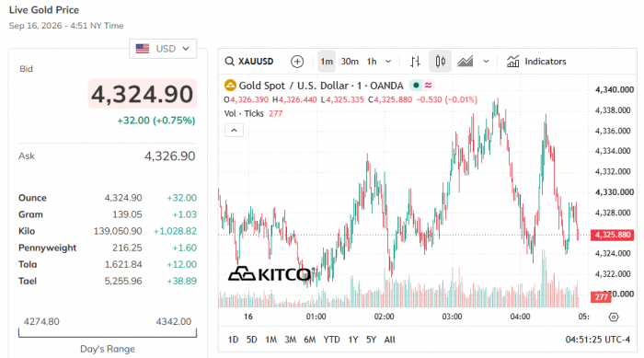Image resolution: width=644 pixels, height=358 pixels.
Task: Select the 1m interval
Action: (327, 62)
